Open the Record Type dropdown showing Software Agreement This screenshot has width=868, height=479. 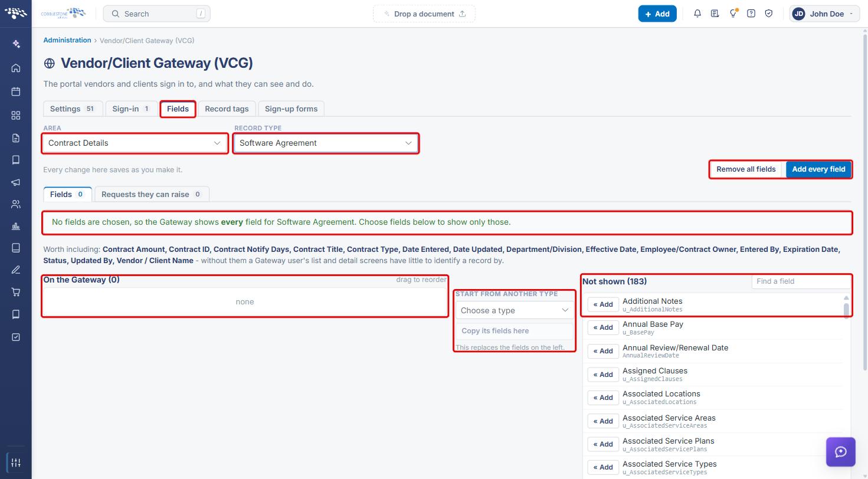point(326,143)
